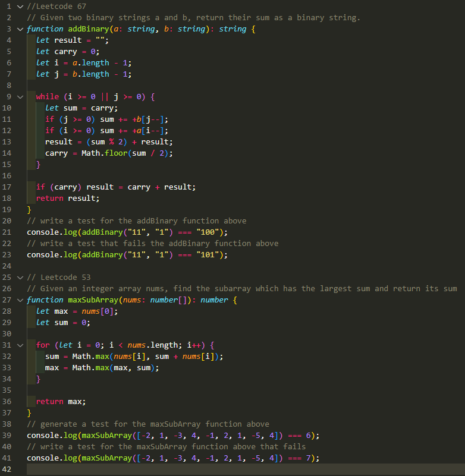
Task: Click the maxSubArray function name on line 27
Action: click(x=93, y=300)
